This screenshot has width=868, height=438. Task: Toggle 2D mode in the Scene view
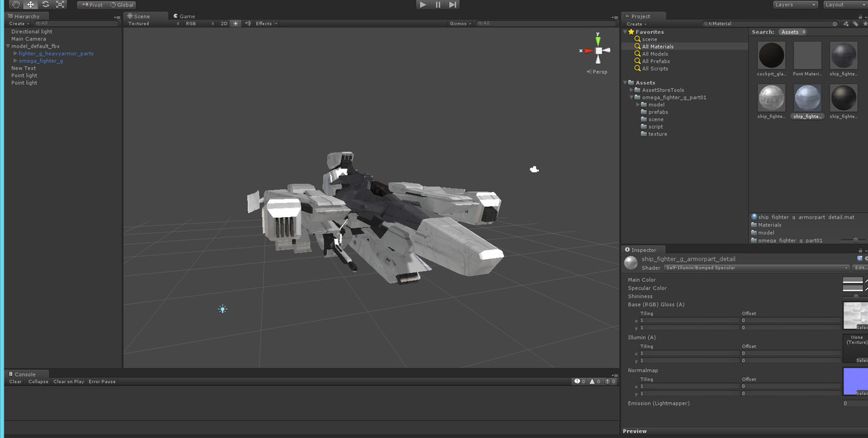coord(224,22)
